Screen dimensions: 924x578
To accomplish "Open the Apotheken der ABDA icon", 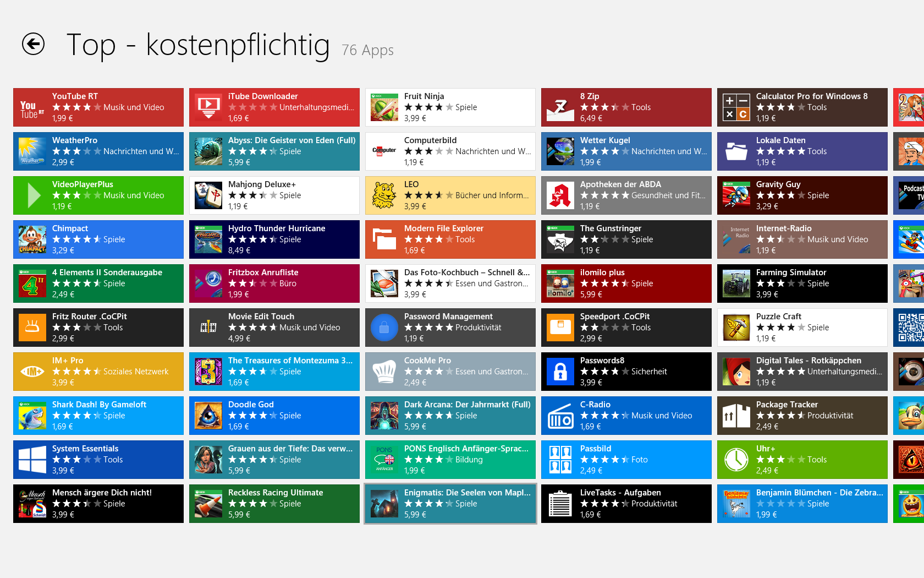I will (x=560, y=195).
